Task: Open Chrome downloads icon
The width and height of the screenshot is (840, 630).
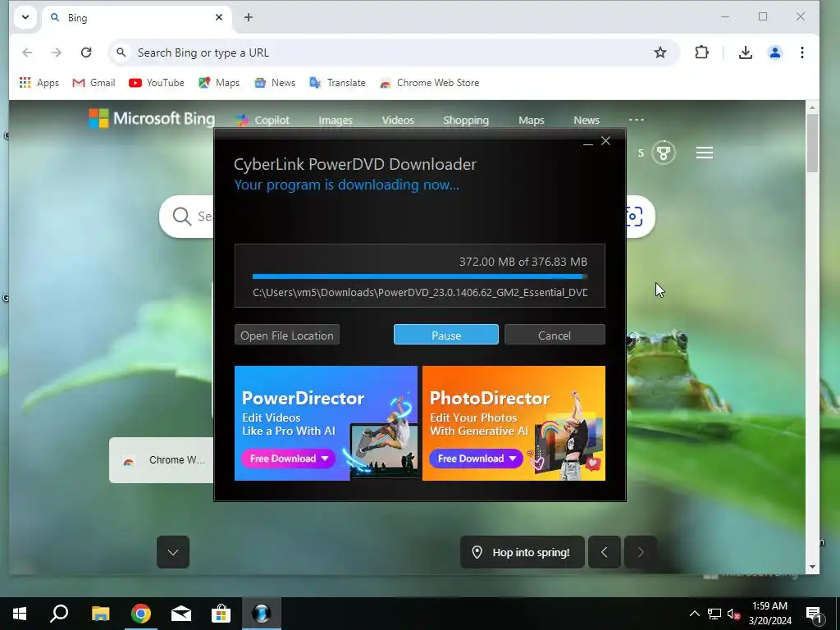Action: (745, 52)
